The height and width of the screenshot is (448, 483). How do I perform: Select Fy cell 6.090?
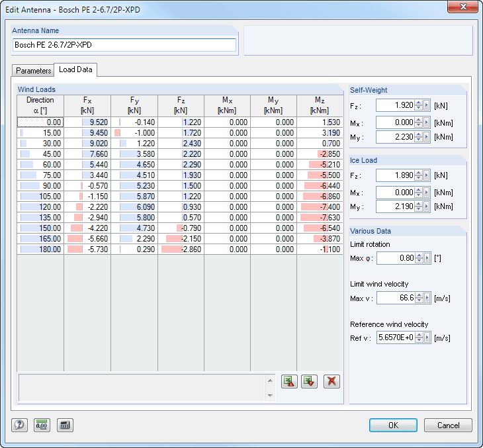(134, 207)
